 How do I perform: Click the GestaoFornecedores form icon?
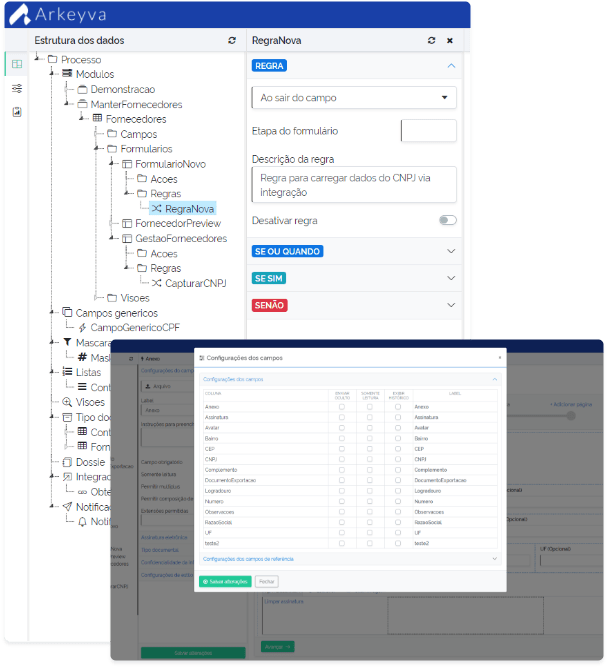pos(127,238)
